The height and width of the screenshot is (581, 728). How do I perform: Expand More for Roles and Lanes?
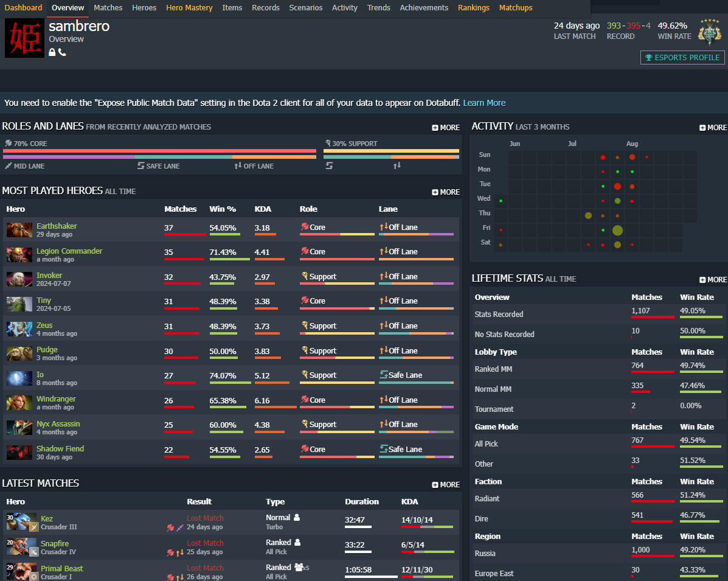(x=446, y=127)
